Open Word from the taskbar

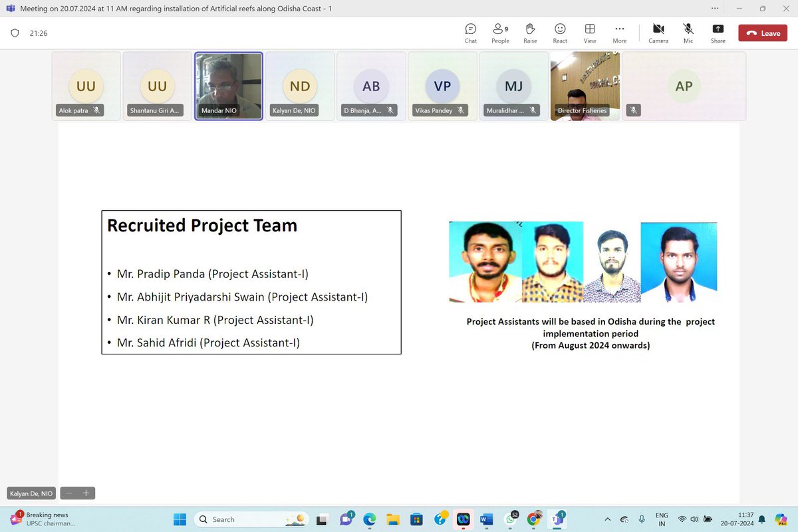tap(486, 519)
